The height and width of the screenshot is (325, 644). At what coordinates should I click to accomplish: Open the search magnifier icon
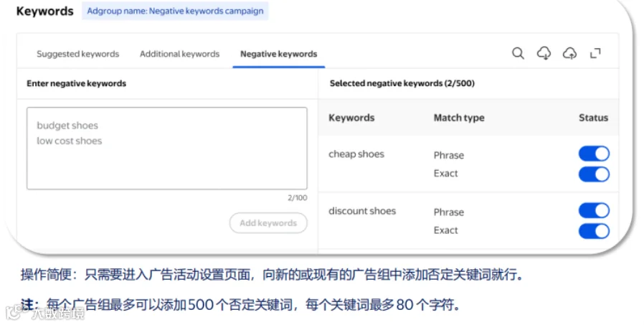click(x=518, y=53)
